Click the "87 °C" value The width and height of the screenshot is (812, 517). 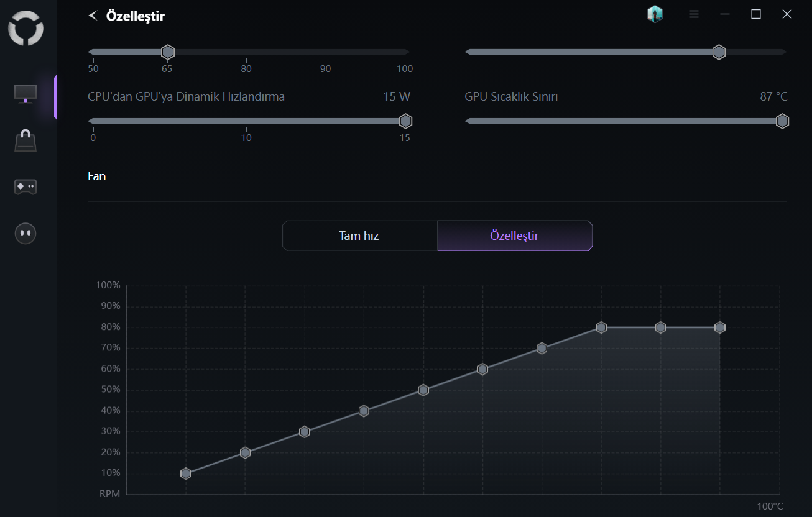pyautogui.click(x=773, y=96)
